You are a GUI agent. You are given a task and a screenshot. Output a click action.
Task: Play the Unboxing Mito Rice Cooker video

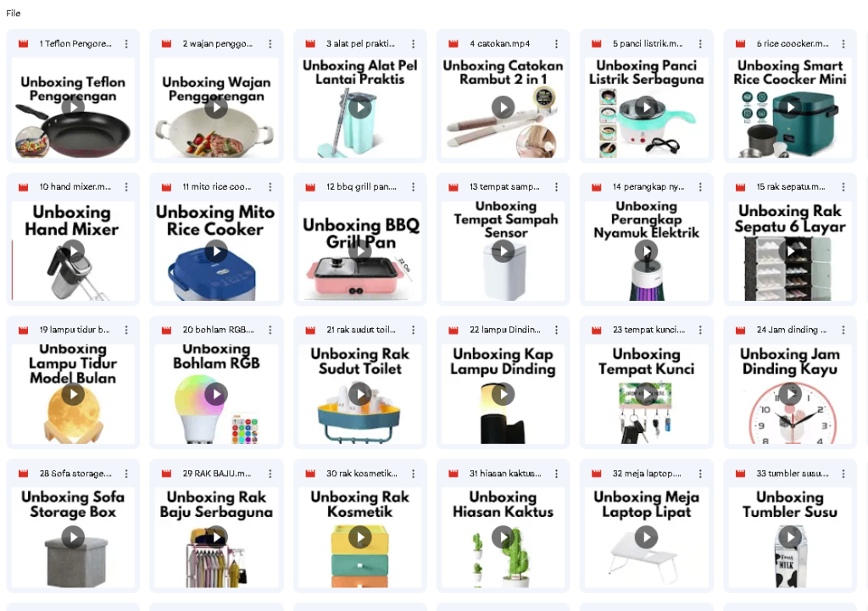[x=216, y=251]
